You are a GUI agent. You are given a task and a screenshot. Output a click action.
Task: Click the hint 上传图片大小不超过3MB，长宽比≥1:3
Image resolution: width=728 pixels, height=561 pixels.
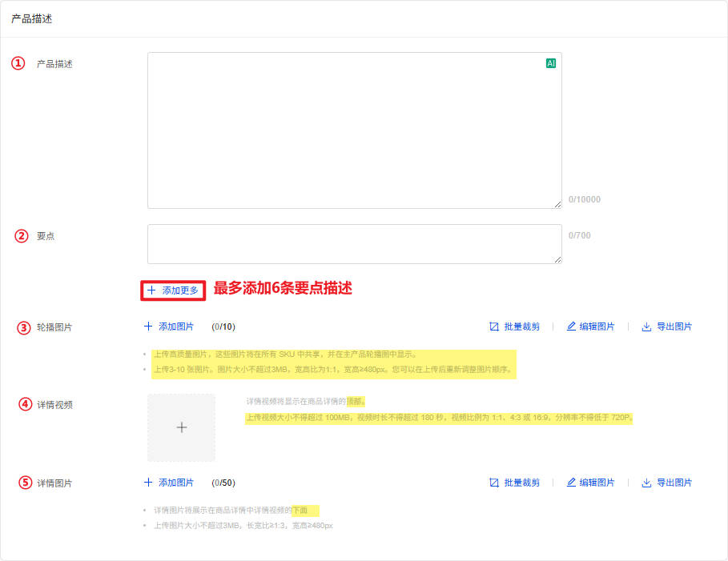pos(243,526)
